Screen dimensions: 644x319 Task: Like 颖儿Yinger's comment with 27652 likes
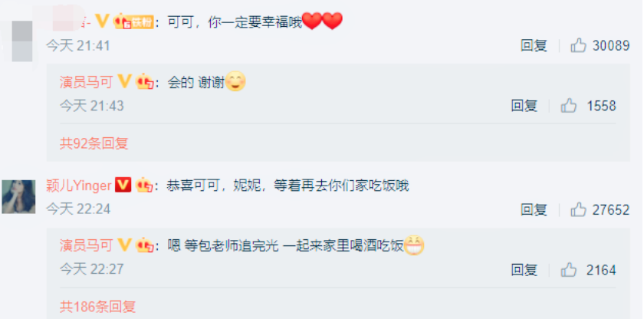[578, 209]
